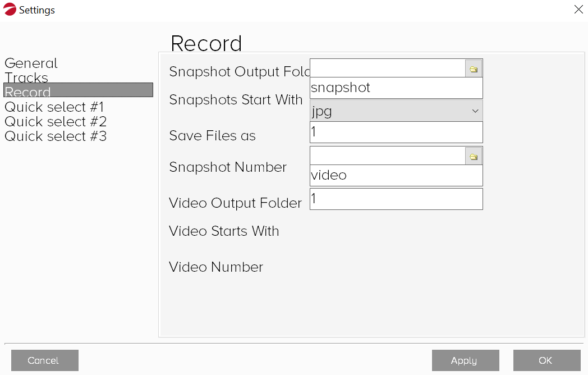Click the text field containing "video"
This screenshot has height=375, width=588.
(x=396, y=175)
